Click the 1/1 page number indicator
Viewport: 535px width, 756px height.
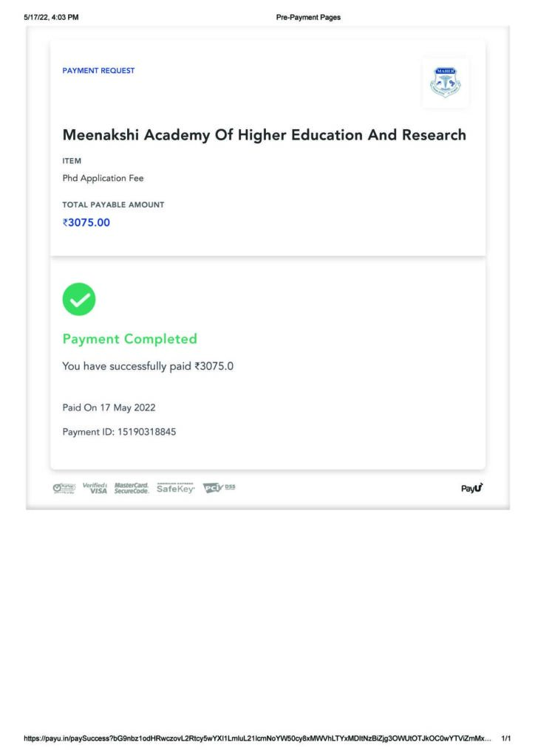click(x=506, y=738)
